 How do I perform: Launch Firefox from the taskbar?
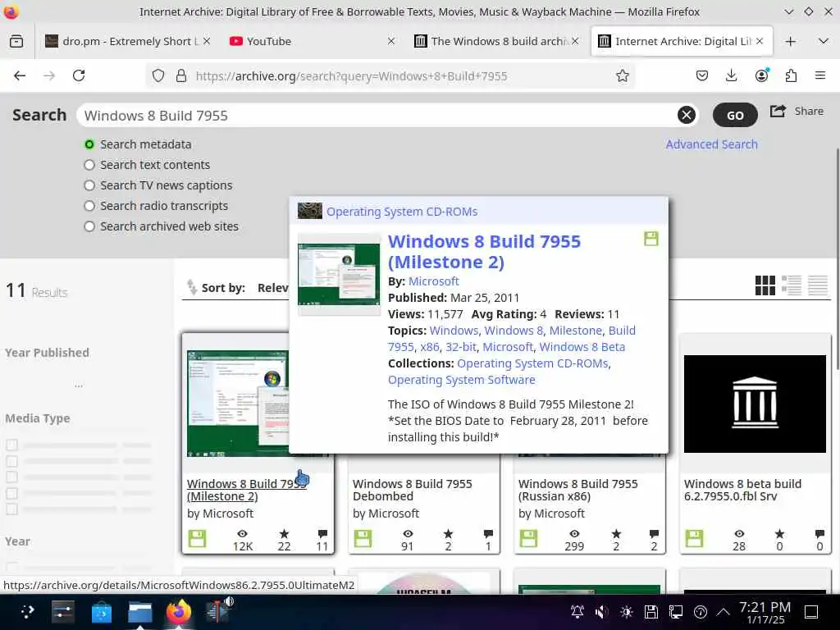click(178, 611)
